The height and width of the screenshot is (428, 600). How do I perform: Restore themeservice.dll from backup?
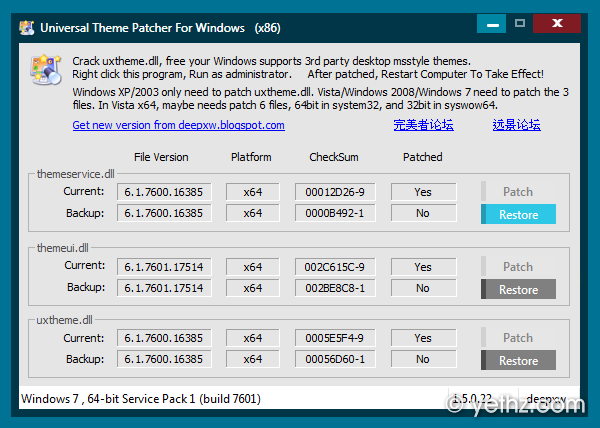[x=518, y=214]
